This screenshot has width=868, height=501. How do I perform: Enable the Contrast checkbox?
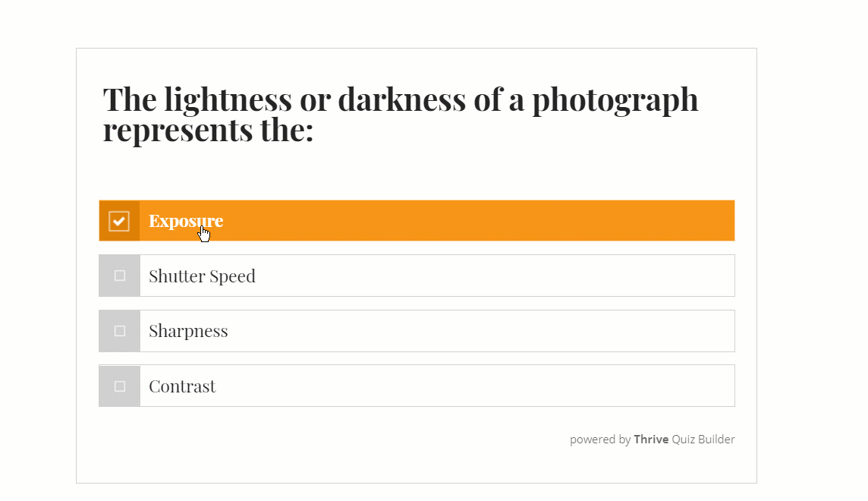120,386
